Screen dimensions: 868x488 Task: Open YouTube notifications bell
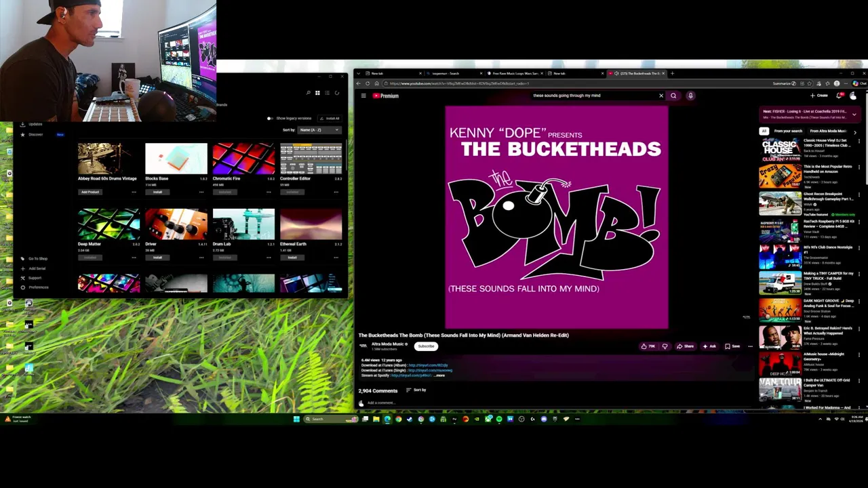(840, 96)
